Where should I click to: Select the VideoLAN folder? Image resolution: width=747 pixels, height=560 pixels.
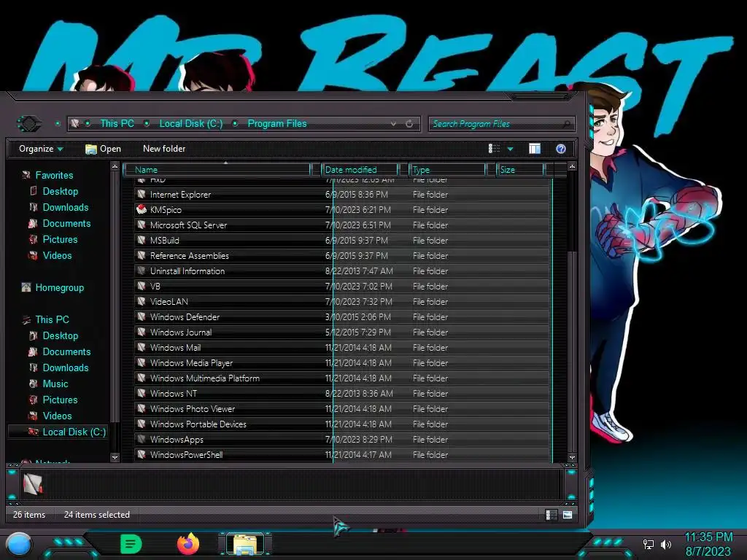[x=341, y=301]
